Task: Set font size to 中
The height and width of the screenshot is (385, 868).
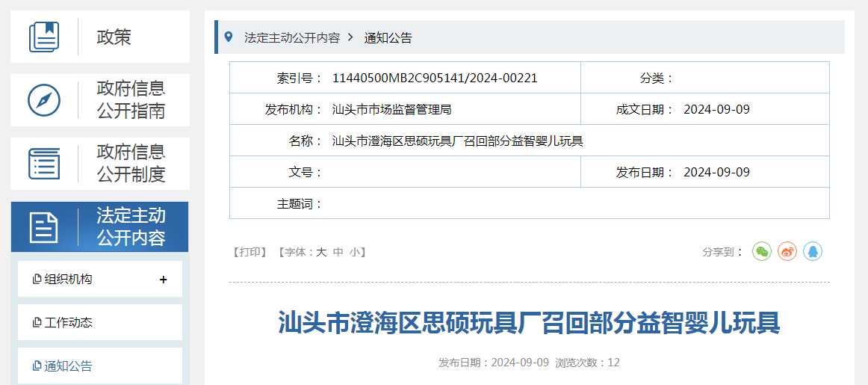Action: [x=338, y=253]
